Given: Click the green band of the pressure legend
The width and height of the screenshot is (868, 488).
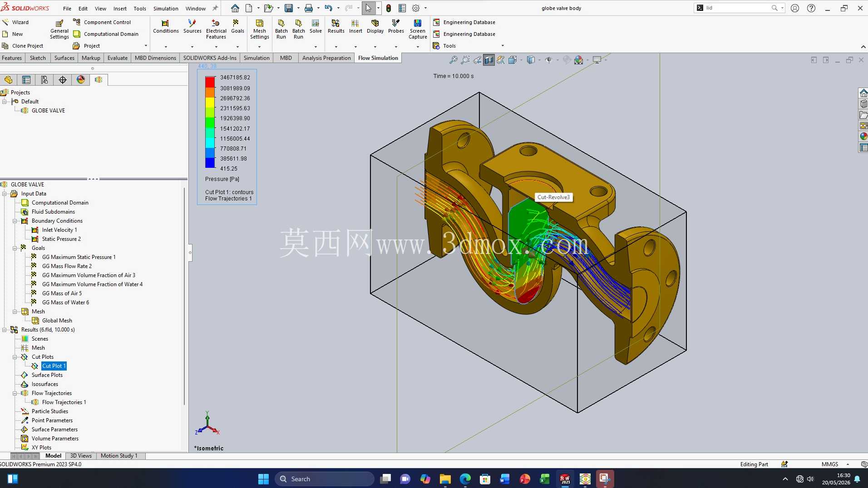Looking at the screenshot, I should coord(210,122).
